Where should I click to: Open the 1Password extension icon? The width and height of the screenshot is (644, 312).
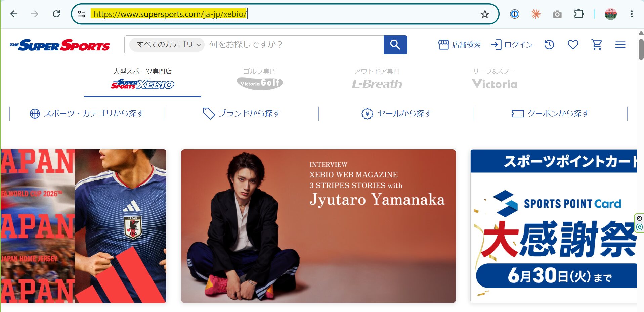(514, 14)
